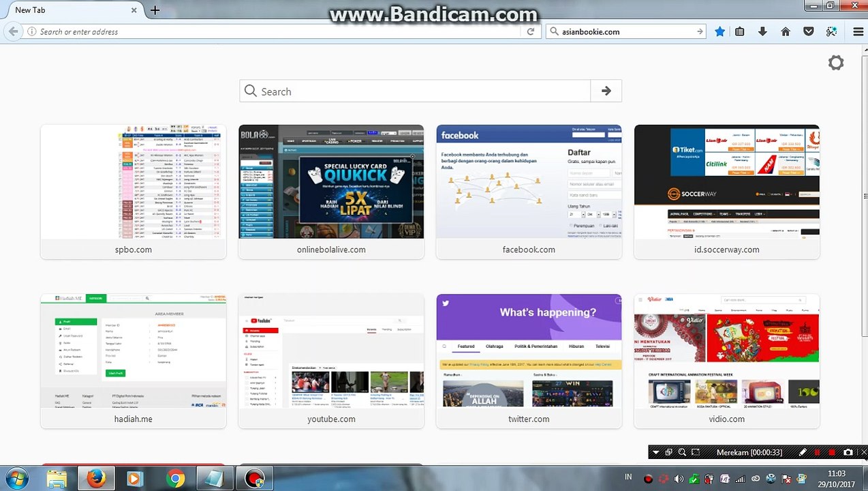
Task: Stop the Bandicam recording red square
Action: pyautogui.click(x=832, y=452)
